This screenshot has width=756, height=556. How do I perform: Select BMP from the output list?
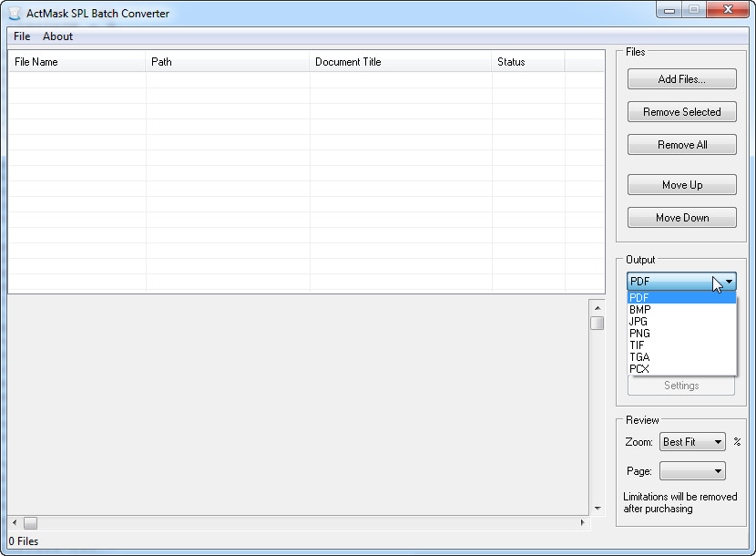pos(681,310)
